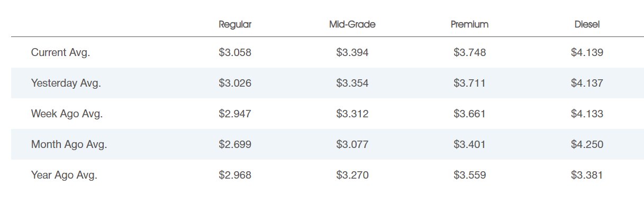This screenshot has height=204, width=644.
Task: Click month ago Mid-Grade price $3.077
Action: click(352, 145)
